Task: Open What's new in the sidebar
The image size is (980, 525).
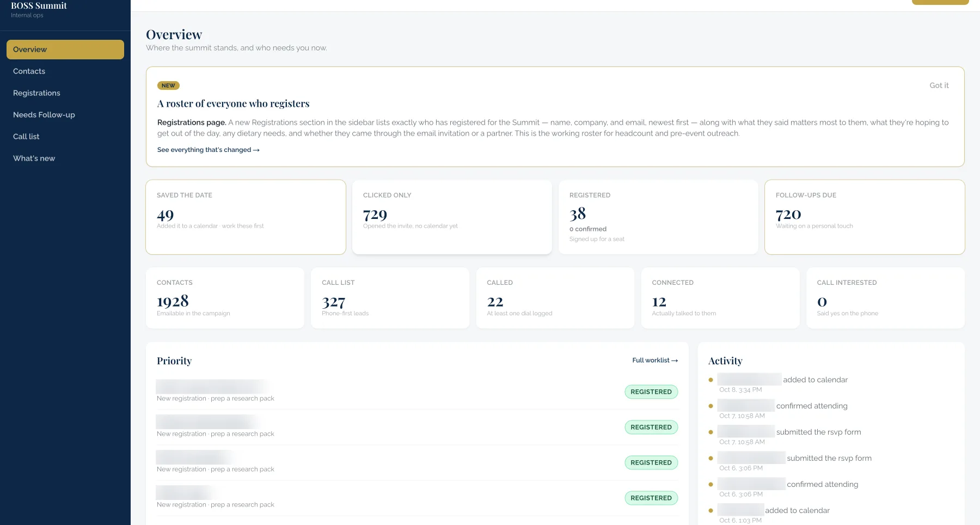Action: click(x=65, y=158)
